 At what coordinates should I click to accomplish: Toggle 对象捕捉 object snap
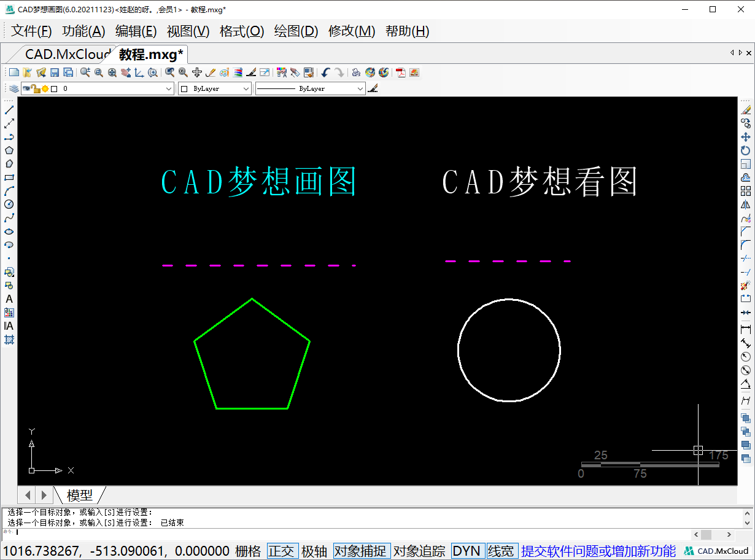pyautogui.click(x=360, y=551)
